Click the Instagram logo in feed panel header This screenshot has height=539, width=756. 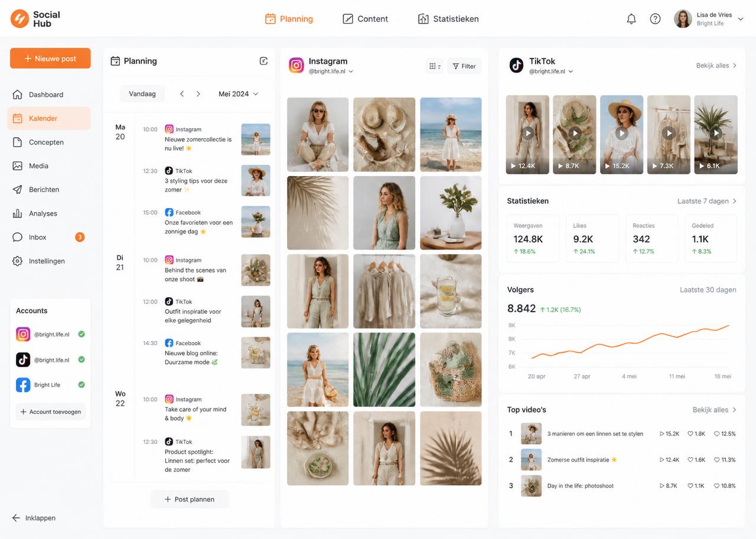[296, 65]
